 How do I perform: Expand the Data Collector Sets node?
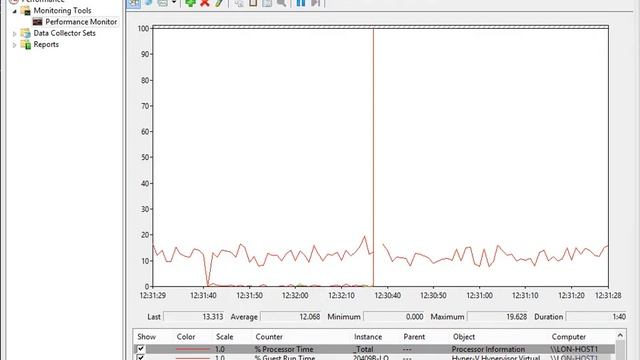click(15, 34)
